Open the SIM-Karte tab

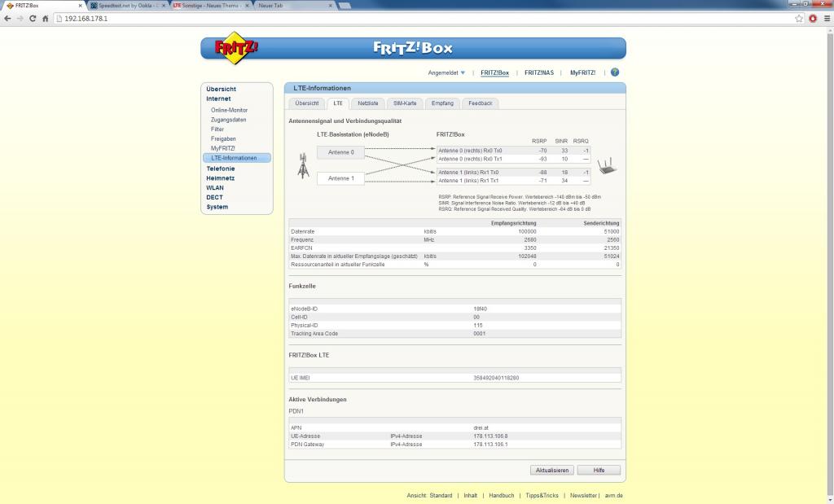(405, 103)
